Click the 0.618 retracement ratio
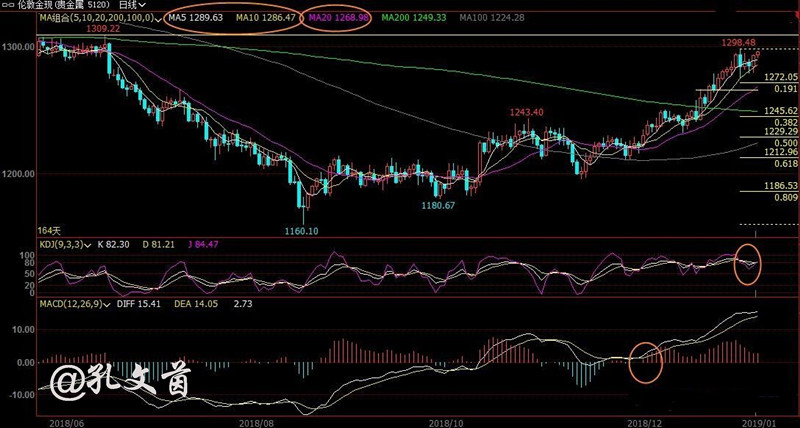Viewport: 800px width, 428px height. click(x=786, y=164)
